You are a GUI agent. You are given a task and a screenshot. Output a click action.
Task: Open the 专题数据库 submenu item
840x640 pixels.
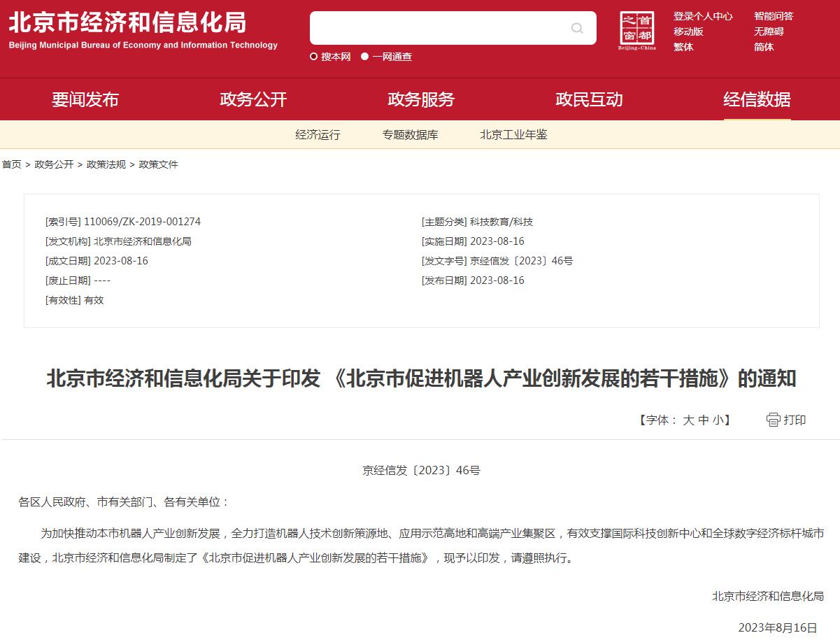click(x=410, y=135)
